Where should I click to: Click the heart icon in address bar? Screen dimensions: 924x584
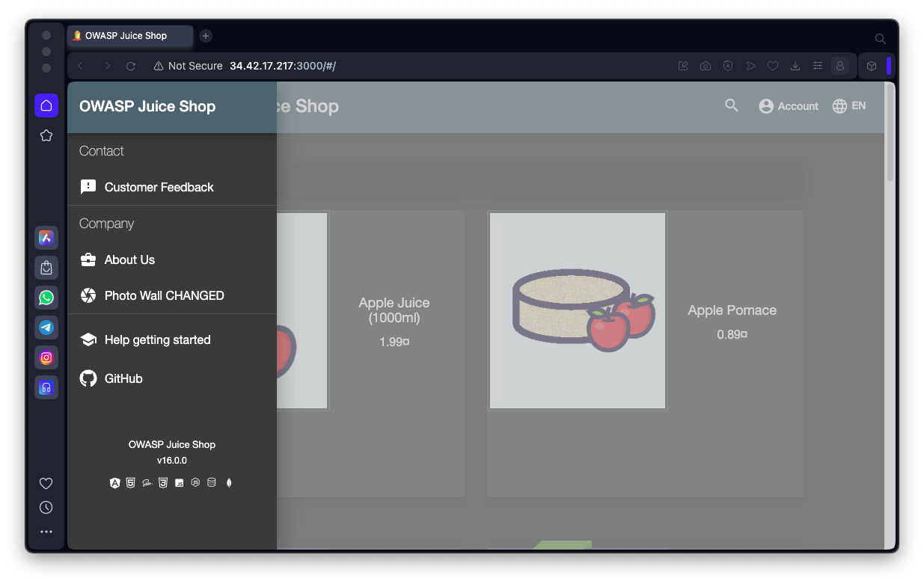(773, 66)
